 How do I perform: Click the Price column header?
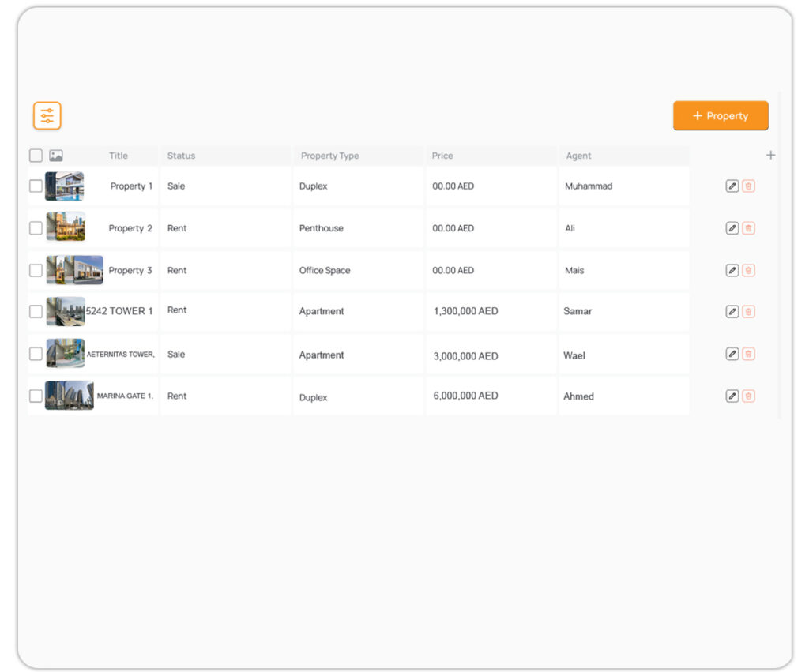[x=442, y=156]
